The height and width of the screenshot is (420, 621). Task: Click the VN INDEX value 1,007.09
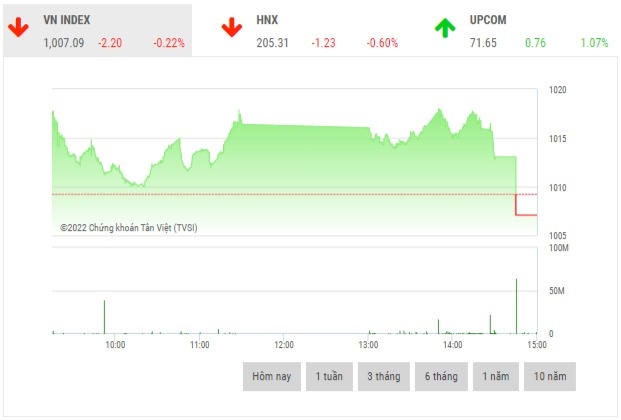tap(64, 43)
